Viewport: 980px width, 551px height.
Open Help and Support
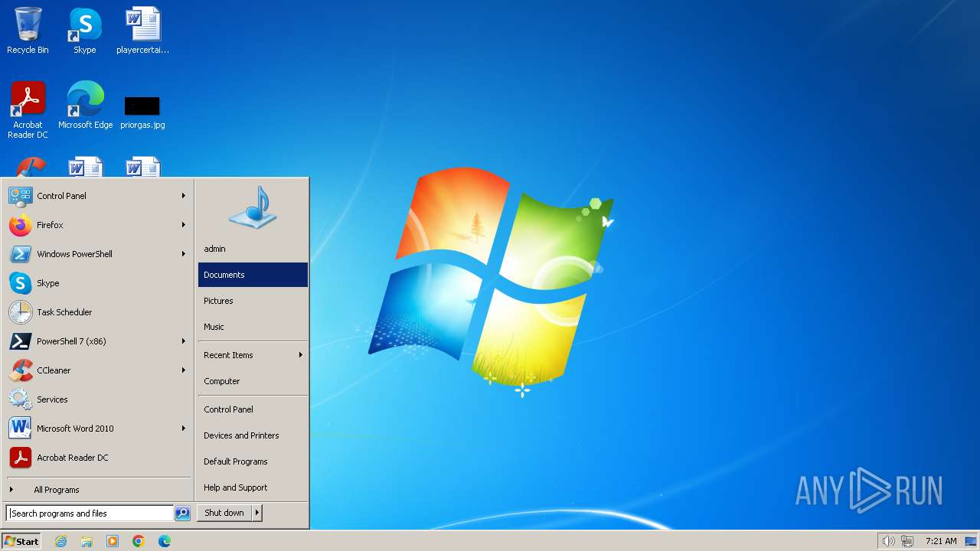(x=253, y=487)
